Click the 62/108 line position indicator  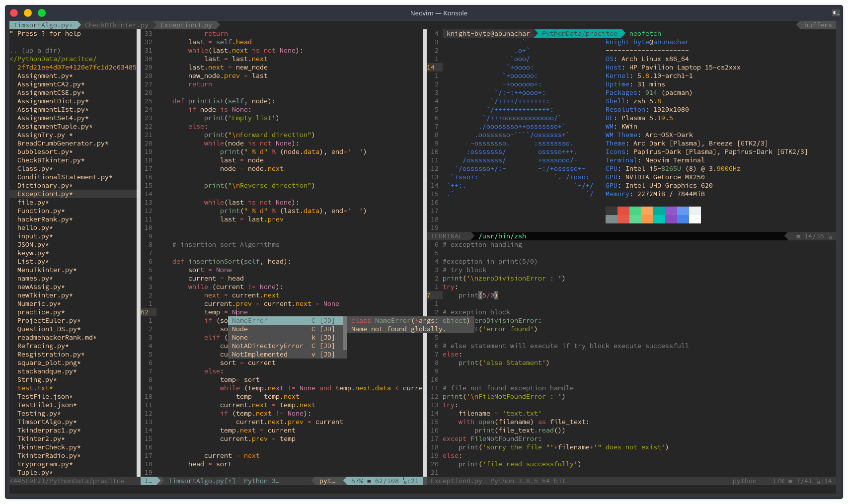pos(386,481)
